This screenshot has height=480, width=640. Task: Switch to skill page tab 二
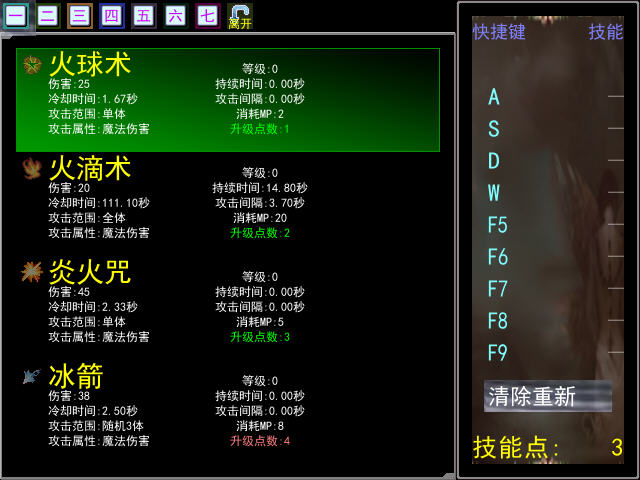[48, 16]
